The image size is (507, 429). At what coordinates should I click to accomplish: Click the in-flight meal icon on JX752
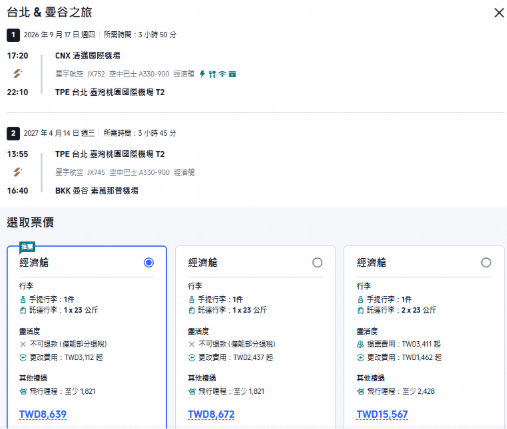click(x=212, y=74)
